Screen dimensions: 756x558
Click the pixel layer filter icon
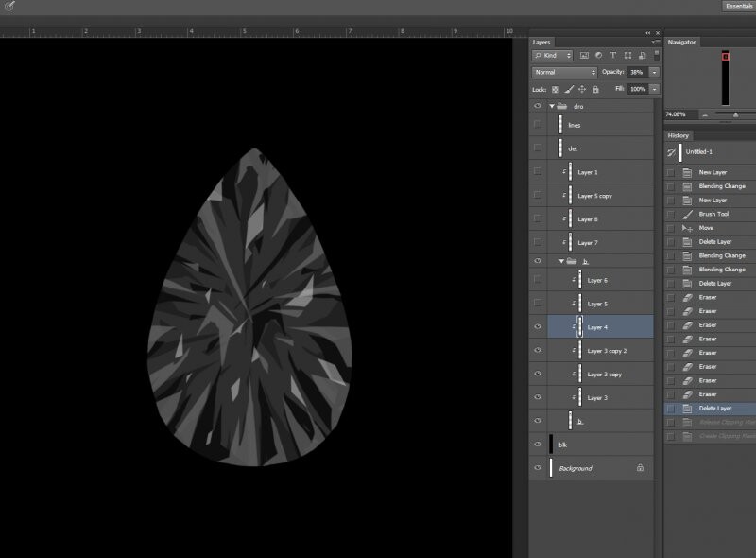pyautogui.click(x=583, y=56)
